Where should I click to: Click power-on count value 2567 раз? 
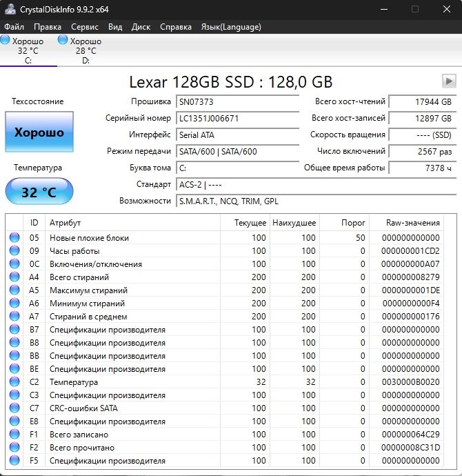tap(423, 151)
